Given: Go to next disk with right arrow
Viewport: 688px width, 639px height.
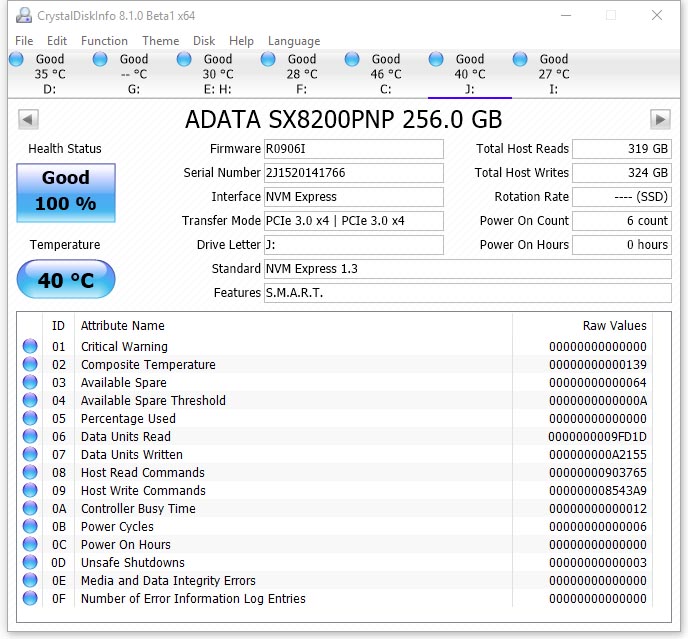Looking at the screenshot, I should tap(660, 119).
